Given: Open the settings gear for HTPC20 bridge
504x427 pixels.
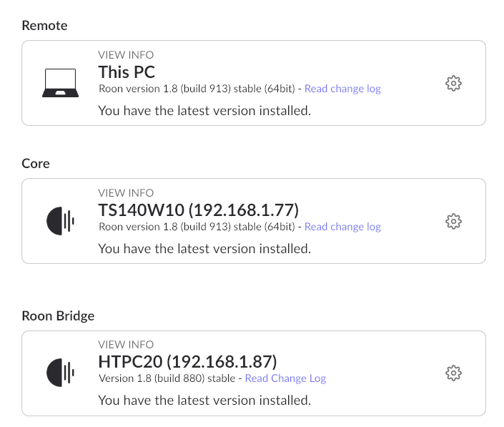Looking at the screenshot, I should click(x=453, y=373).
